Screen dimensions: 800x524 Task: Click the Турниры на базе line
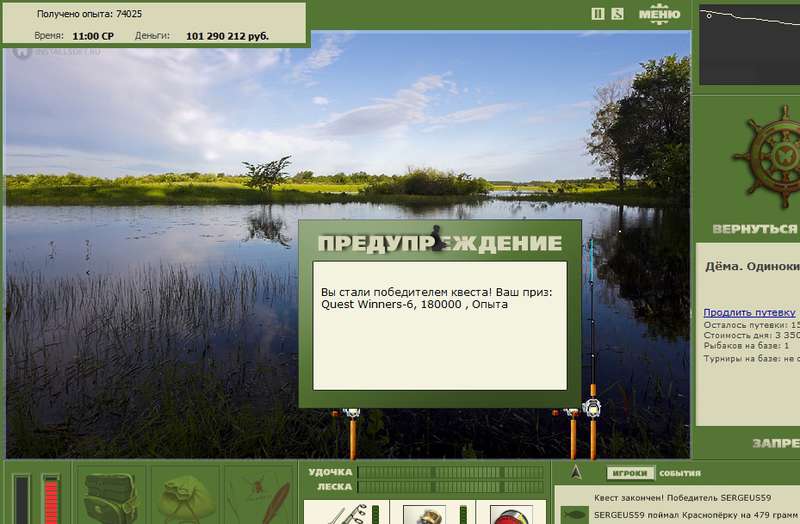tap(752, 359)
